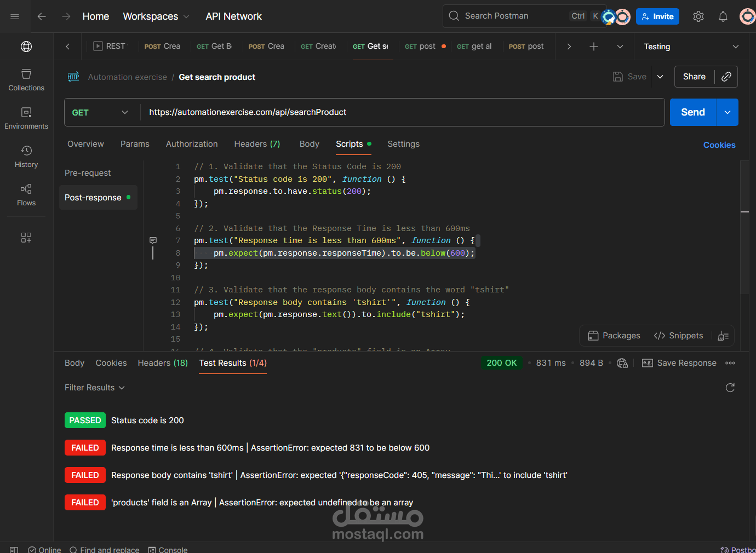This screenshot has width=756, height=553.
Task: Open the Headers (7) request tab
Action: point(257,144)
